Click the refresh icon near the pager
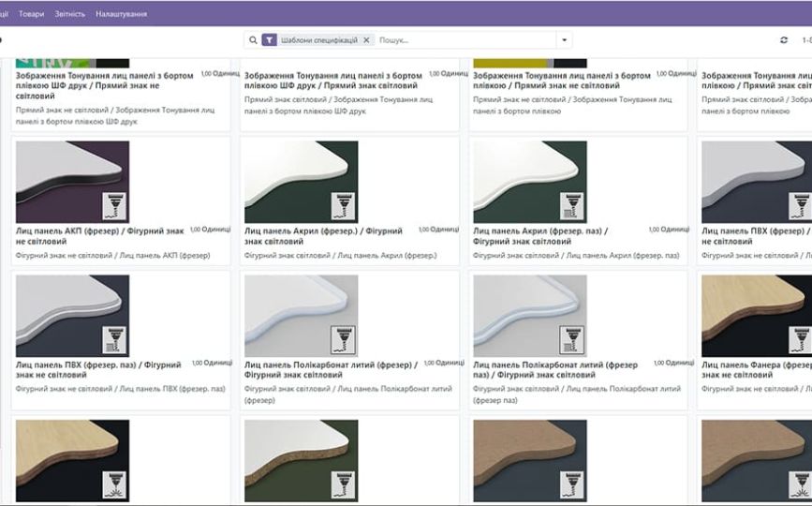Image resolution: width=812 pixels, height=506 pixels. click(784, 40)
